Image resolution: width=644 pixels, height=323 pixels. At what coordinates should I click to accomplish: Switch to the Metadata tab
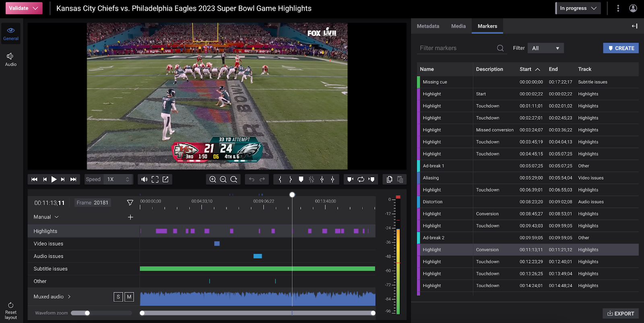(x=428, y=26)
